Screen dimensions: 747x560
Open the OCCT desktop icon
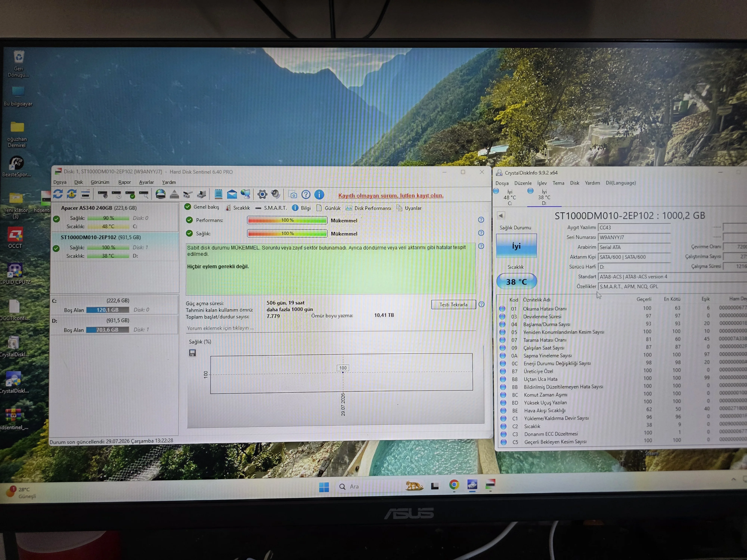(15, 238)
